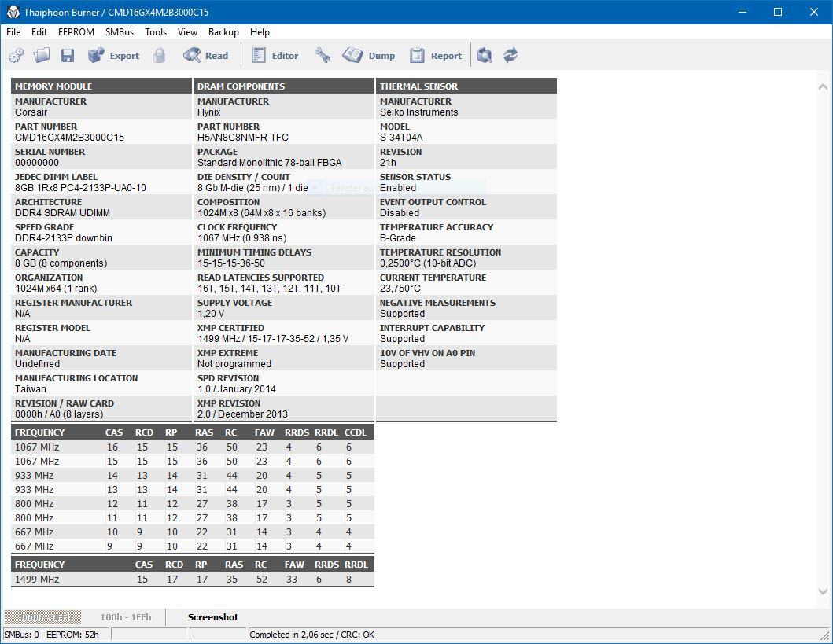Screen dimensions: 833x644
Task: Minimize the Thaiphoon Burner window
Action: click(743, 12)
